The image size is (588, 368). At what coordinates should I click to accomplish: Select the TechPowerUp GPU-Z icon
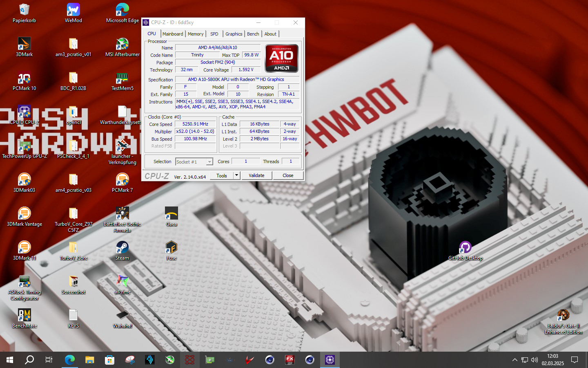pos(24,149)
